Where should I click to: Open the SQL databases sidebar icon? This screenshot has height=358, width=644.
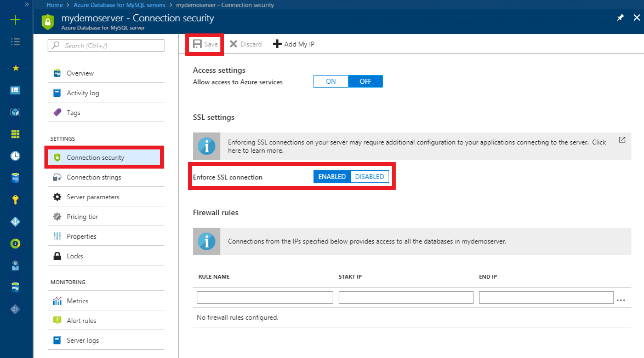pyautogui.click(x=15, y=177)
